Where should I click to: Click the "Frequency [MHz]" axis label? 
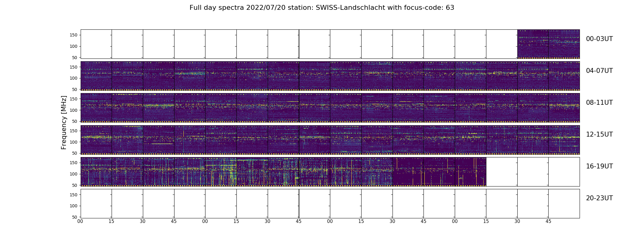click(64, 123)
